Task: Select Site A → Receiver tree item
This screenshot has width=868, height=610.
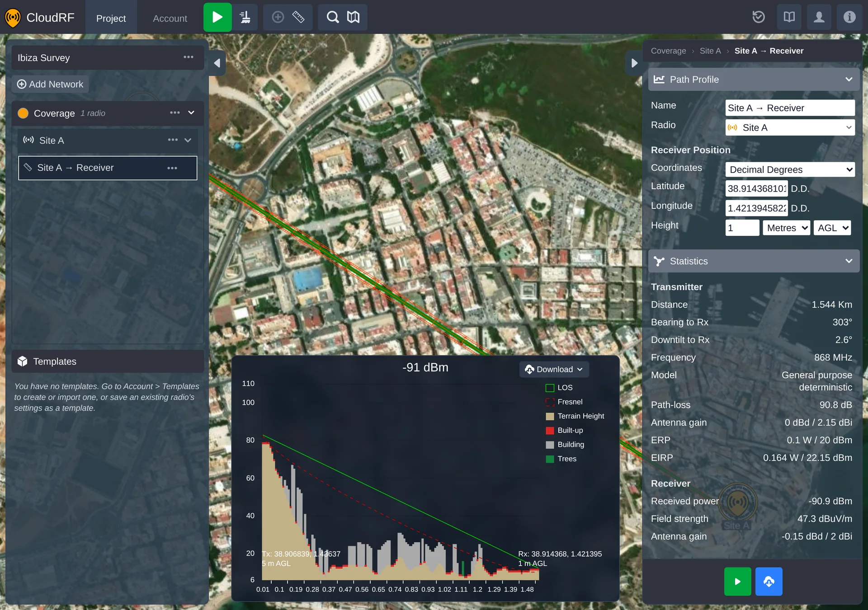Action: click(108, 168)
